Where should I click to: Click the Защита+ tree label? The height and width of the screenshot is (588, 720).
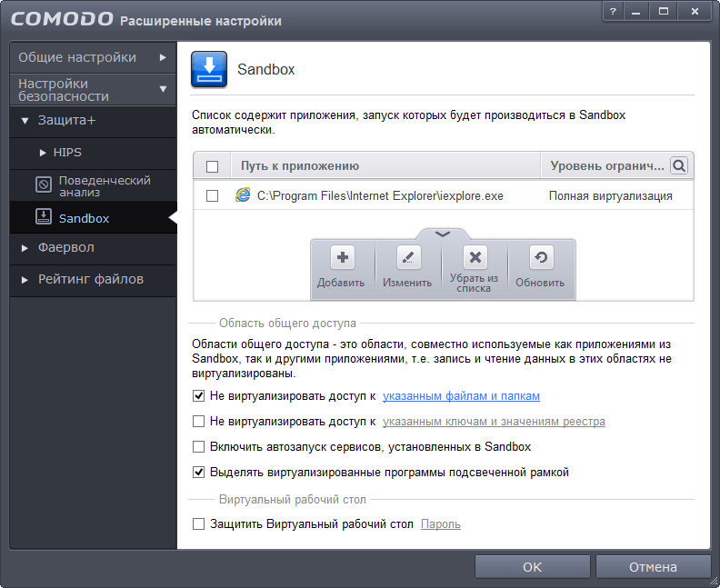[x=66, y=120]
